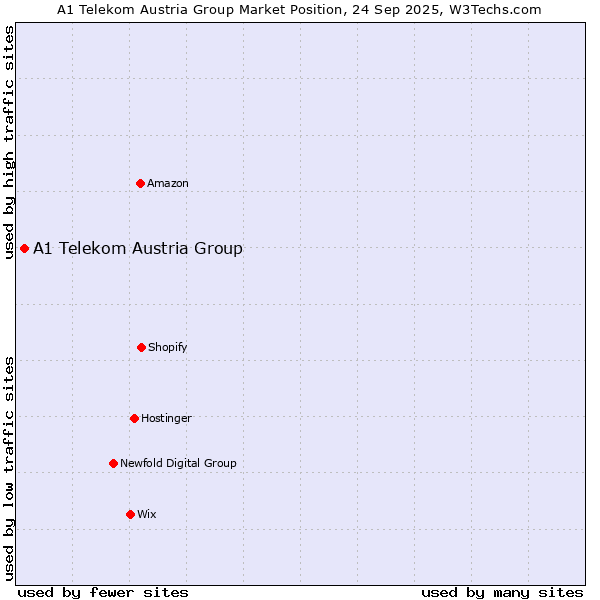Viewport: 600px width, 600px height.
Task: Click 'used by fewer sites' axis label
Action: (x=103, y=593)
